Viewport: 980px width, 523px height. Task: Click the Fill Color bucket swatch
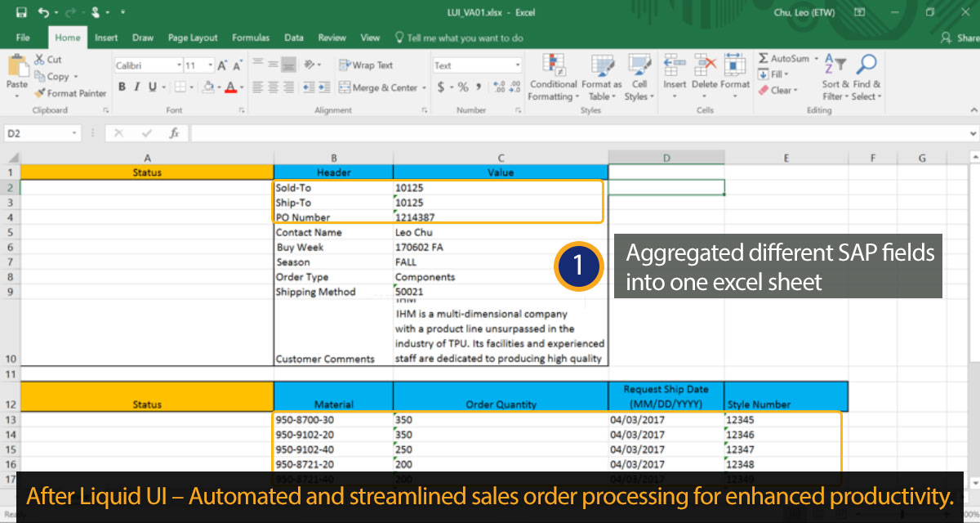pyautogui.click(x=208, y=87)
